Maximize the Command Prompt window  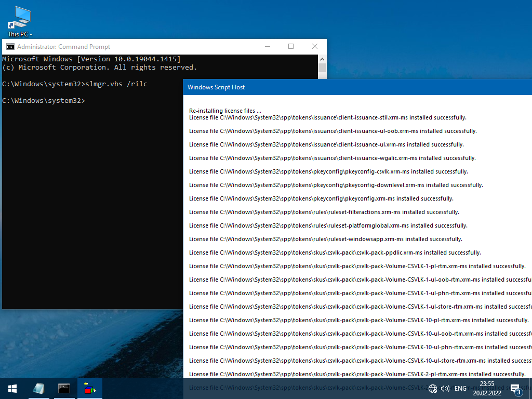(x=291, y=46)
